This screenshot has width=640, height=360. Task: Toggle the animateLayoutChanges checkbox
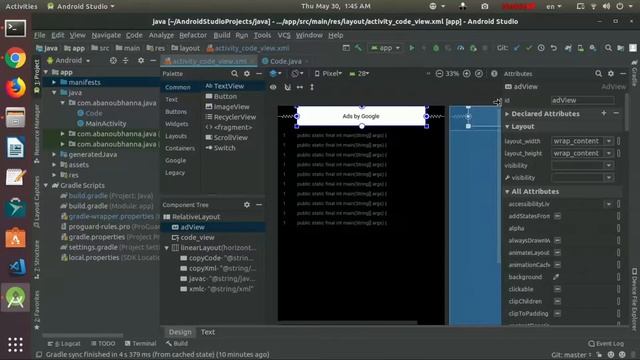pos(557,253)
